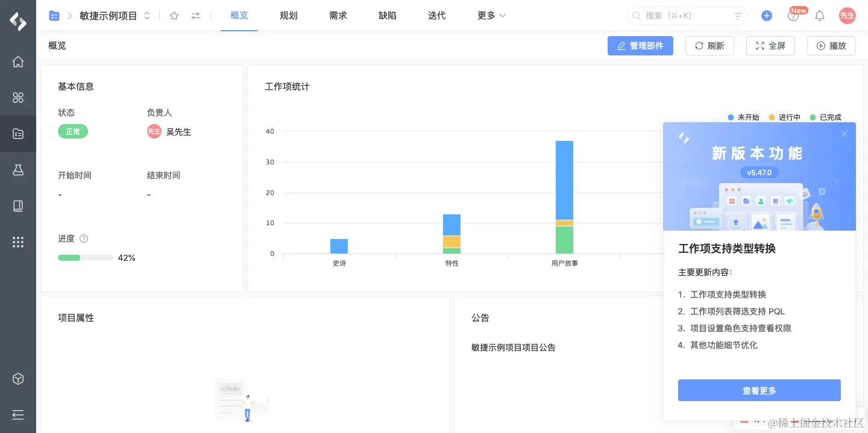Toggle the 进行中 legend item

(x=785, y=117)
